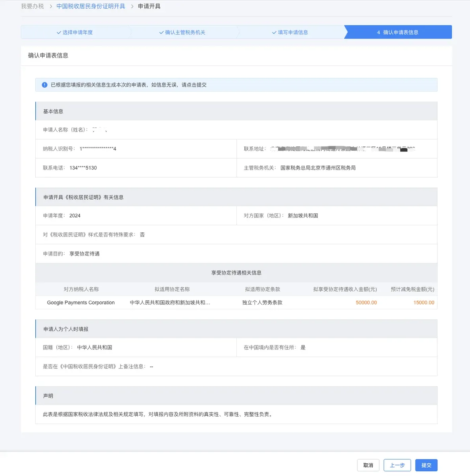Image resolution: width=470 pixels, height=476 pixels.
Task: Click the truncated agreement name 中华人民共和国政府和新加坡共和…
Action: (170, 303)
